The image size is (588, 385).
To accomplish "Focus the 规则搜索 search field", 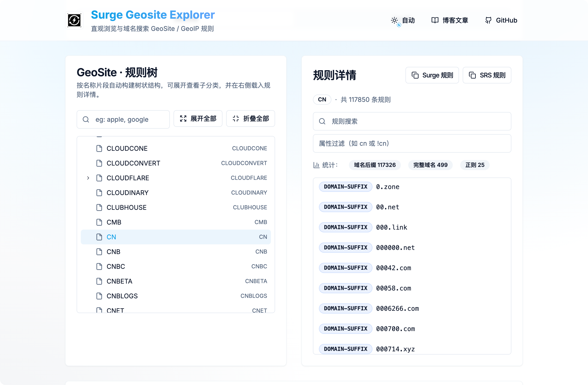I will pos(412,121).
